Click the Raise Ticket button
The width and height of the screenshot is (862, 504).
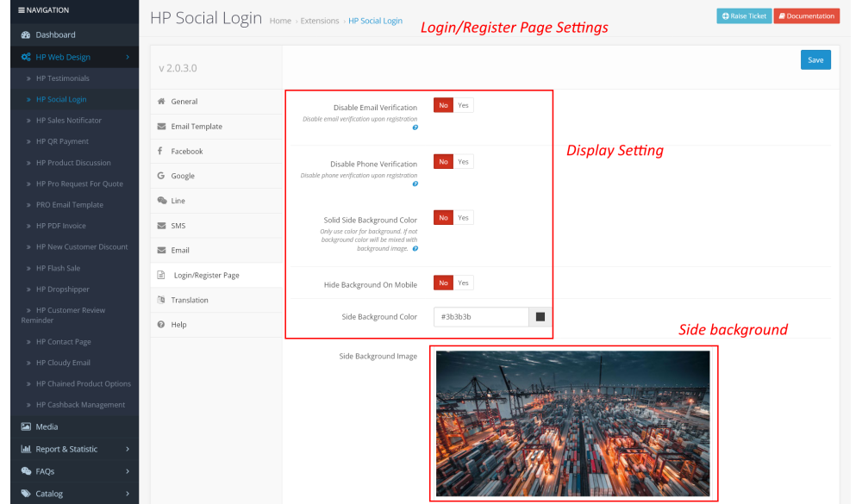[x=744, y=16]
